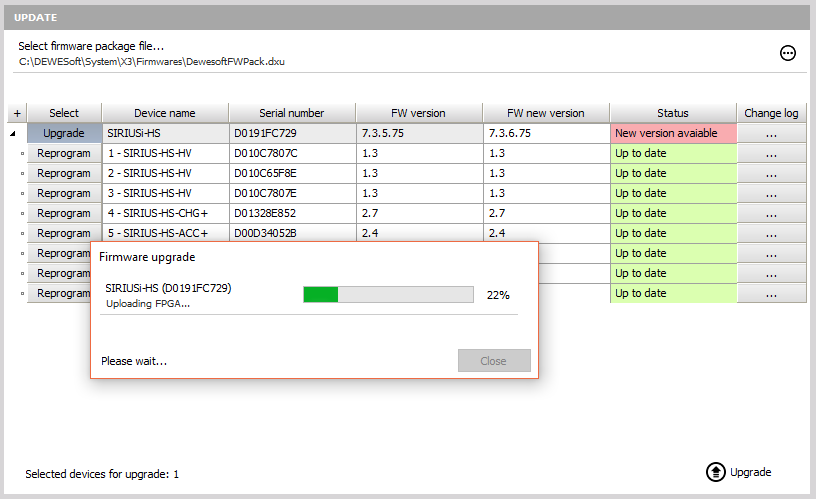Select serial number D00D34052B cell
Image resolution: width=816 pixels, height=499 pixels.
tap(292, 233)
